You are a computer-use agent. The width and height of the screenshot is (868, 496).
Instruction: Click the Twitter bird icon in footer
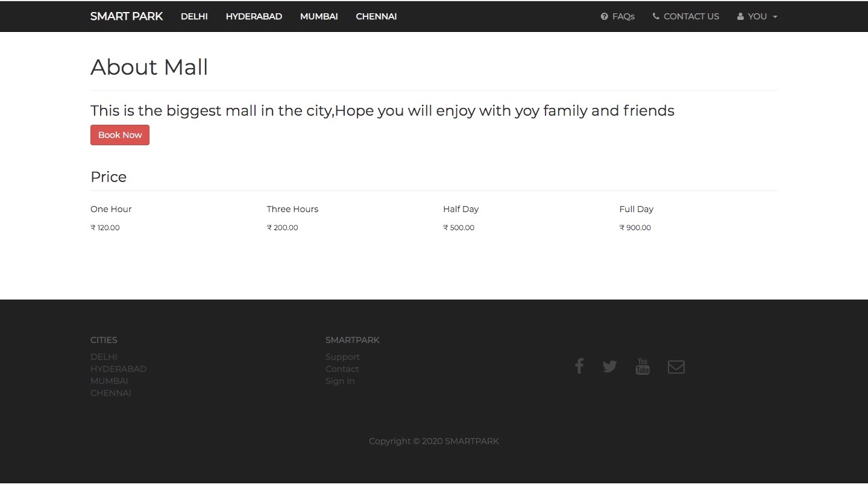(609, 366)
